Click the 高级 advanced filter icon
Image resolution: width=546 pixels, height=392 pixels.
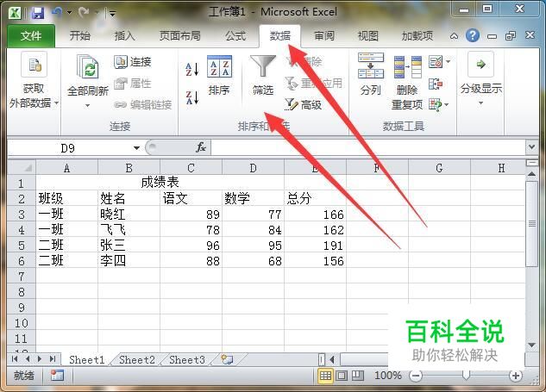(291, 104)
